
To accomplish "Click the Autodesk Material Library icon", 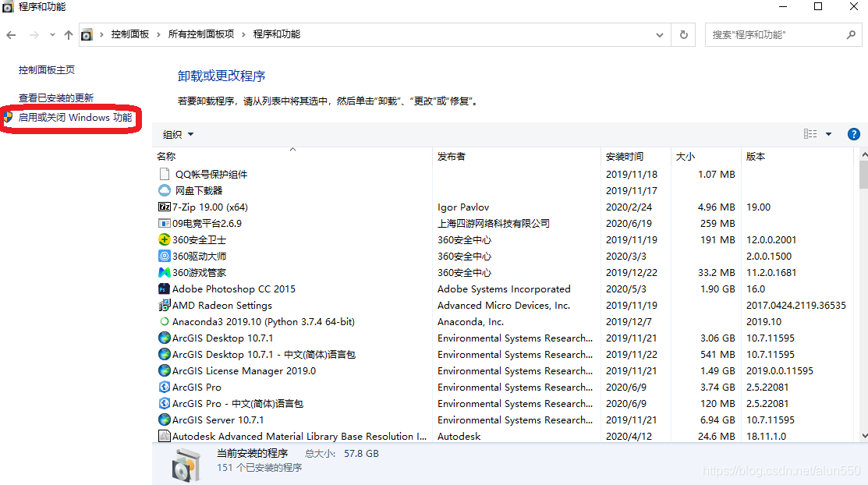I will pos(165,437).
